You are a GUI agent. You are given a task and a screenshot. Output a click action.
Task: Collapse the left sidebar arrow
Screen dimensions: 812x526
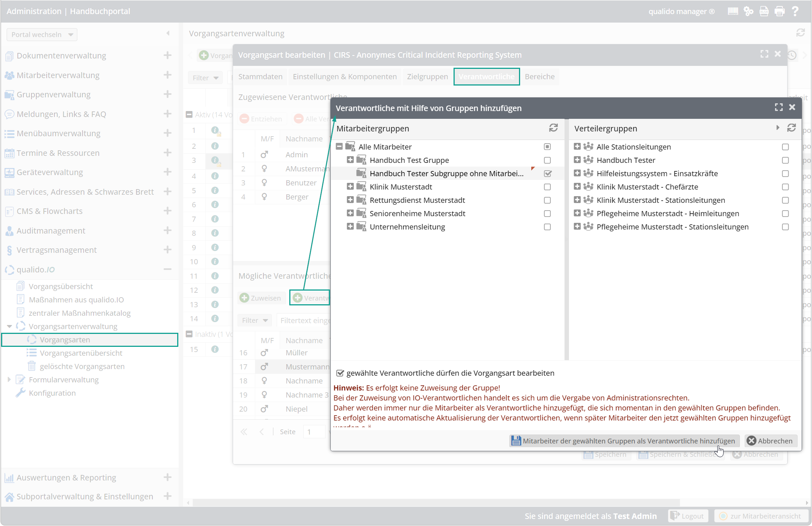pos(168,33)
